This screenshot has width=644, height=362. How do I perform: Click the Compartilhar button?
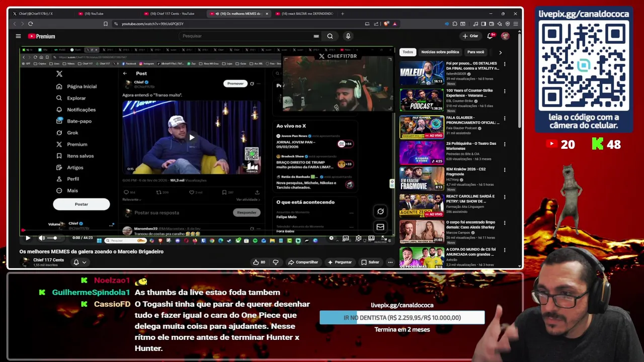pos(303,262)
